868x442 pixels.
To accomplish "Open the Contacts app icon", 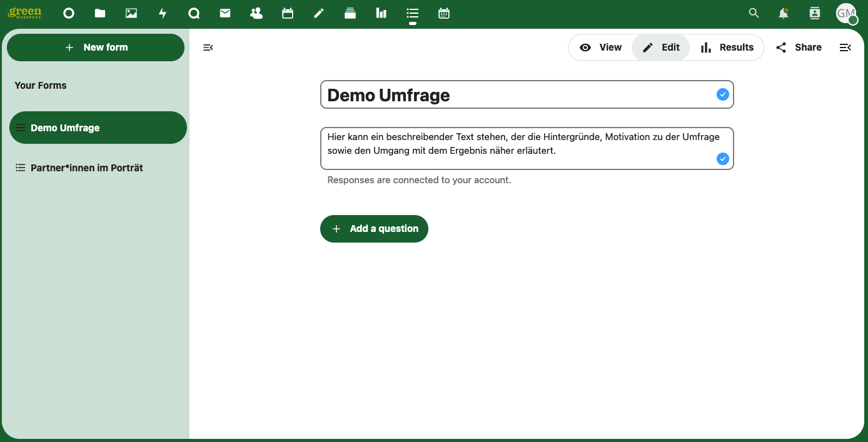I will tap(256, 13).
